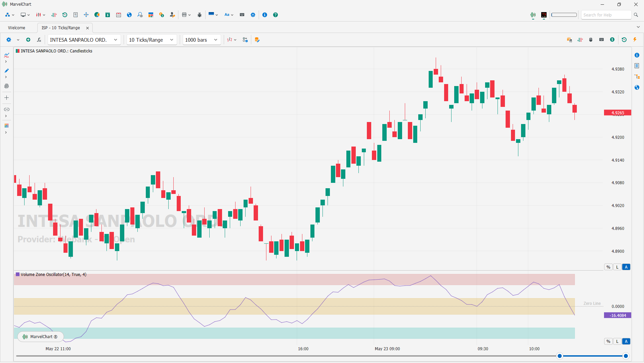Viewport: 644px width, 363px height.
Task: Click the currency coins exchange icon
Action: click(x=162, y=15)
